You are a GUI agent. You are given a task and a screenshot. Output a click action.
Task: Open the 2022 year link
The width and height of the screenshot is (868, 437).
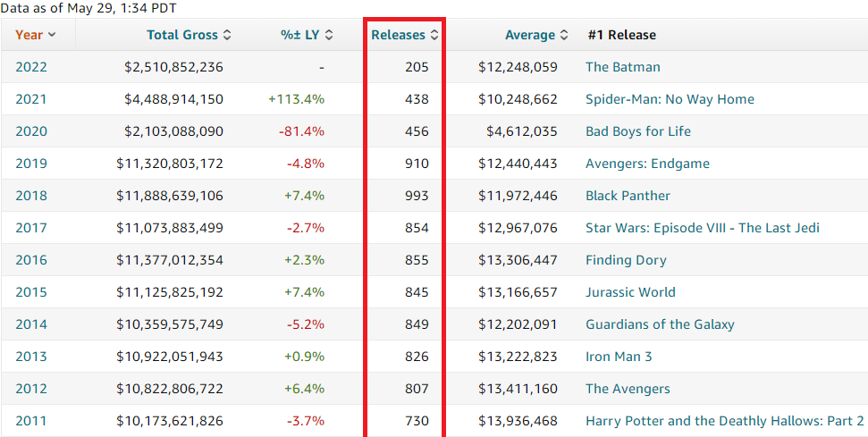[x=31, y=67]
